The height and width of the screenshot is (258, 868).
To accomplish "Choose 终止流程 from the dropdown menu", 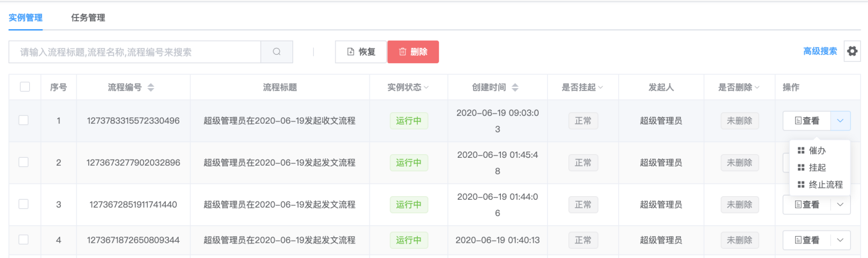I will coord(819,184).
